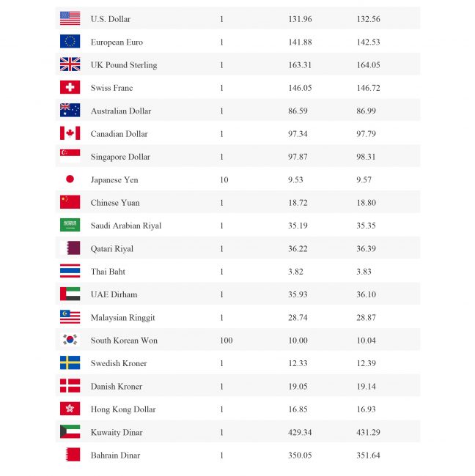Screen dimensions: 475x476
Task: Click UK Pound Sterling rate 163.31
Action: (300, 65)
